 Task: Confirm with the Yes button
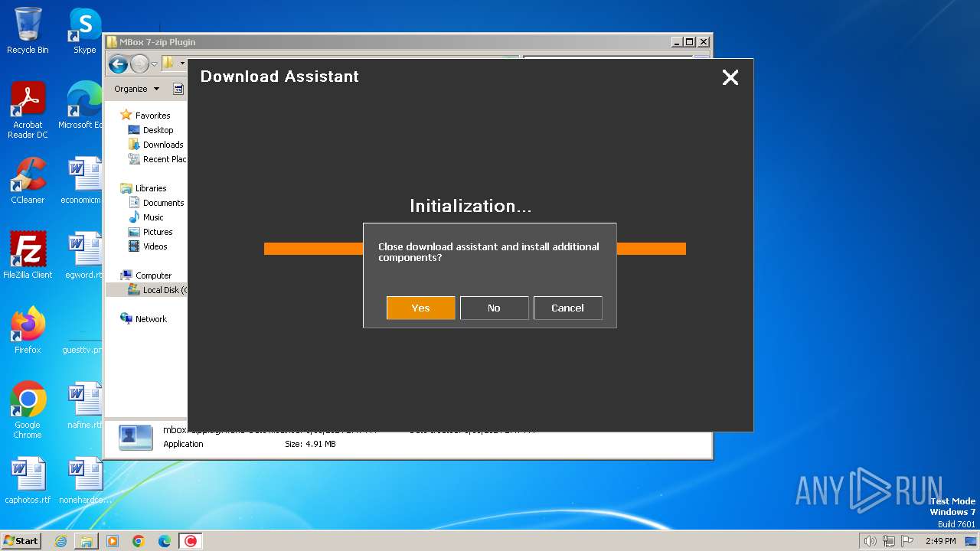pos(420,308)
